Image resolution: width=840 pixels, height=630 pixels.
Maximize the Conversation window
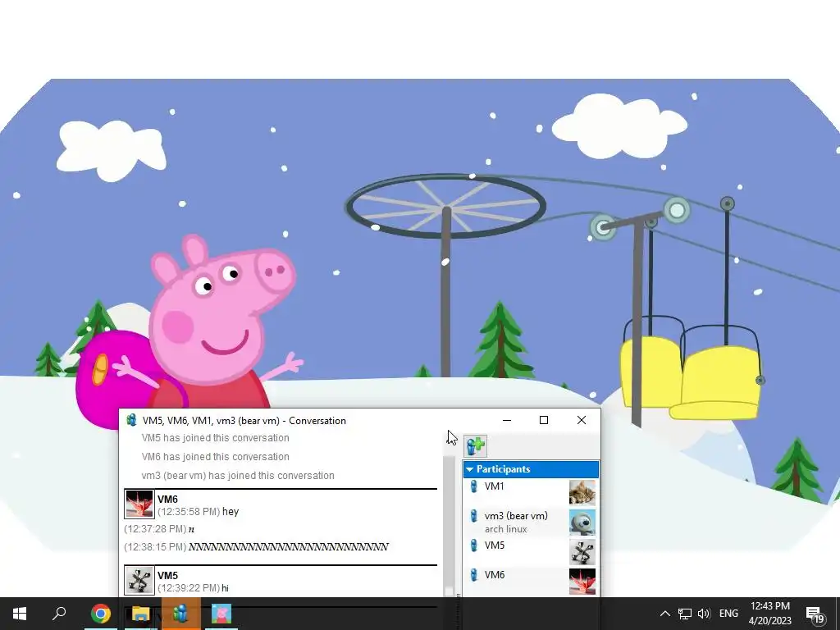(x=544, y=420)
